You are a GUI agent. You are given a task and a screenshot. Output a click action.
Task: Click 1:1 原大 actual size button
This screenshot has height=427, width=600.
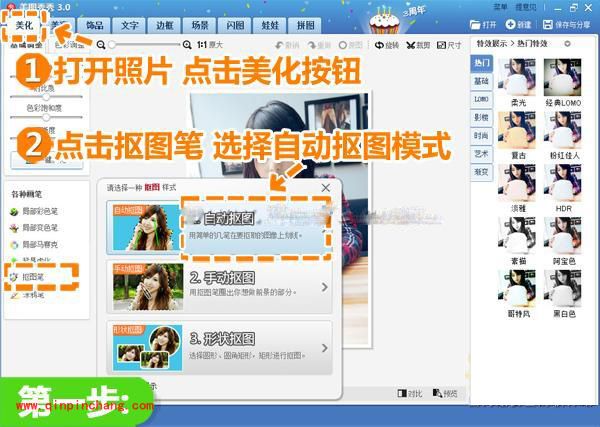(209, 45)
